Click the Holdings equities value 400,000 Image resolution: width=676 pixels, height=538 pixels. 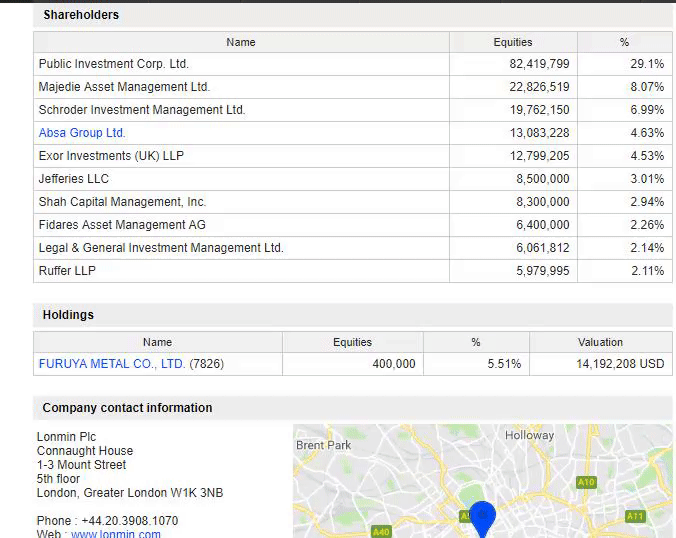[x=394, y=364]
